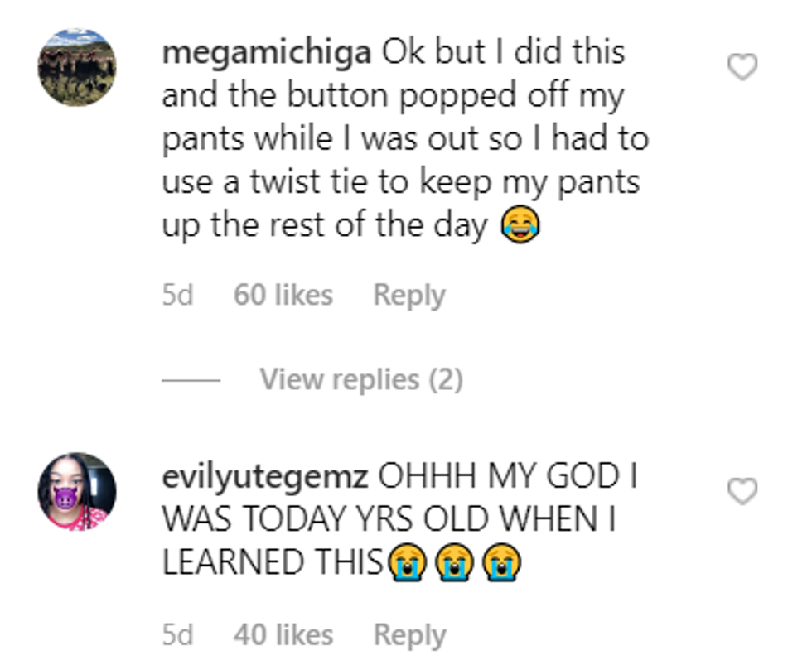Open megamichiga's profile picture
Image resolution: width=812 pixels, height=660 pixels.
(x=77, y=68)
